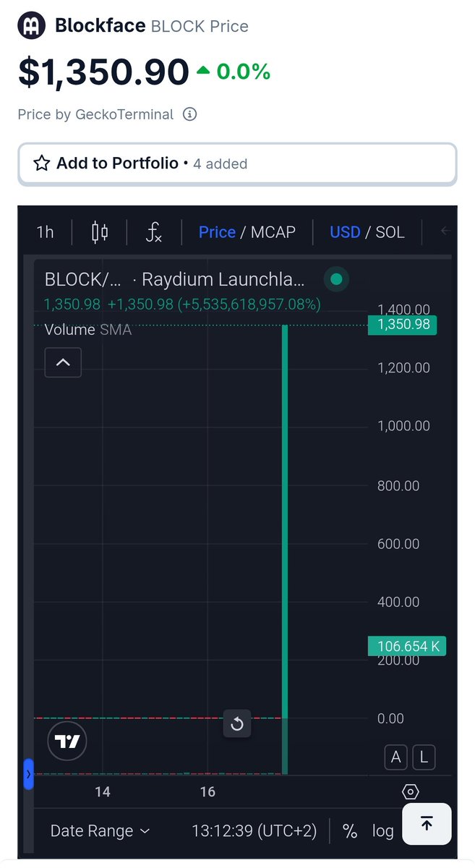Image resolution: width=475 pixels, height=868 pixels.
Task: Click the TradingView logo on chart
Action: pos(67,741)
